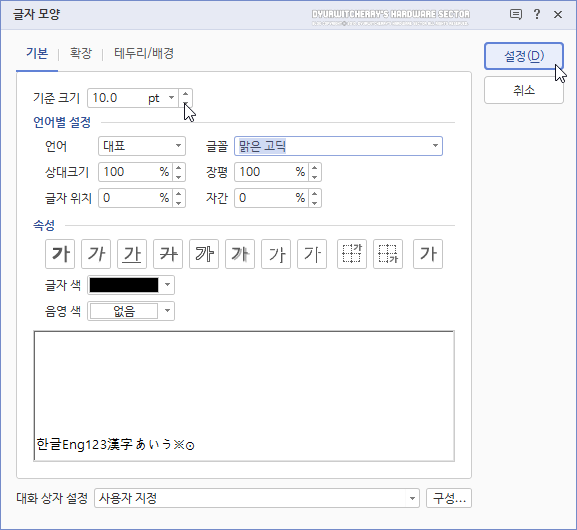Click the 구성... button
The image size is (577, 530).
[x=449, y=498]
